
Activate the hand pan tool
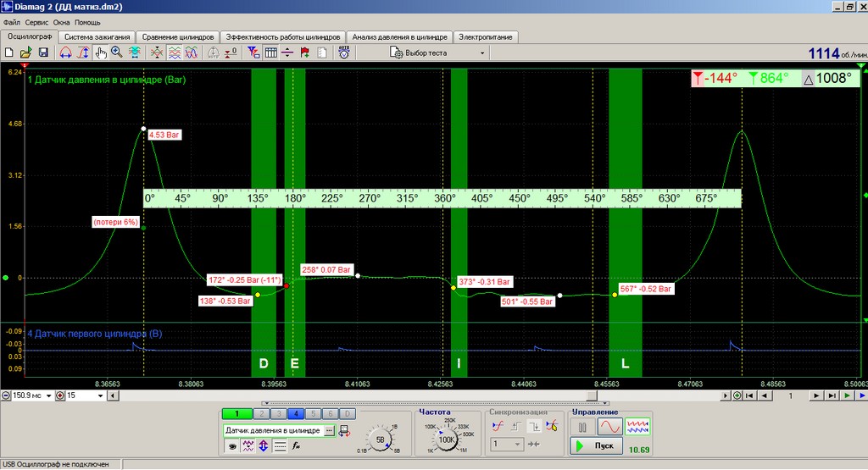point(100,53)
